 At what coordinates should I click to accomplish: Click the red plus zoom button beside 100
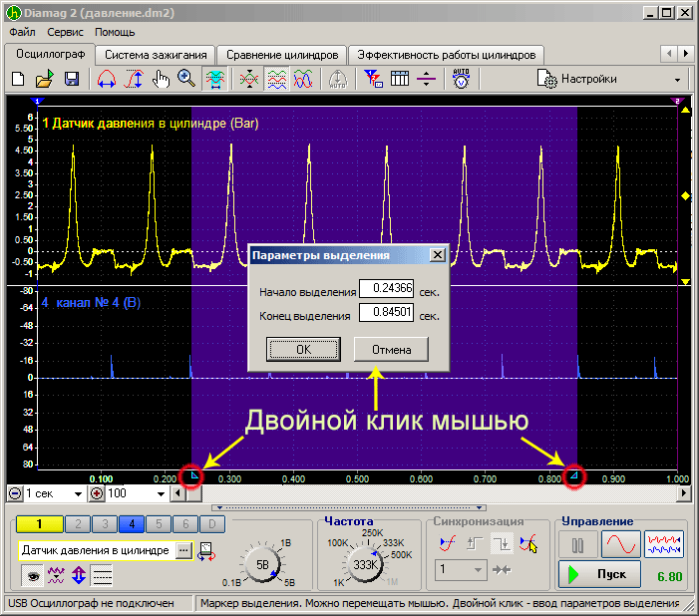[x=97, y=493]
